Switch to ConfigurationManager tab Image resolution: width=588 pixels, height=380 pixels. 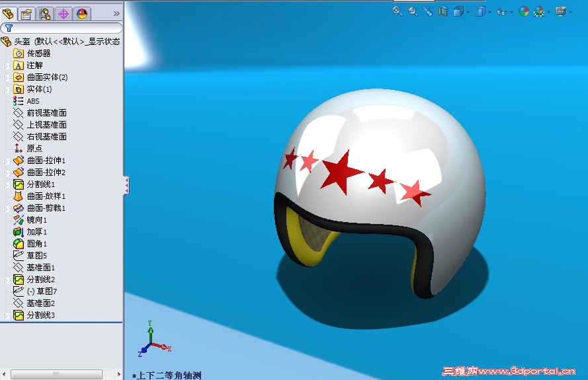click(x=45, y=14)
